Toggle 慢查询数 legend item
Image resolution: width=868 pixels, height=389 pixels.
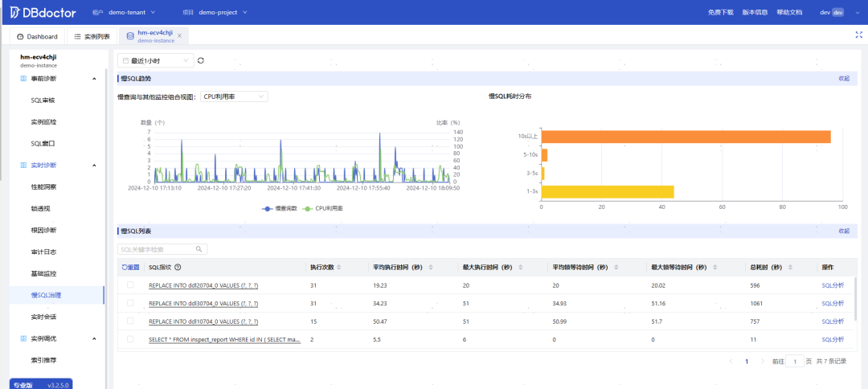click(x=278, y=209)
